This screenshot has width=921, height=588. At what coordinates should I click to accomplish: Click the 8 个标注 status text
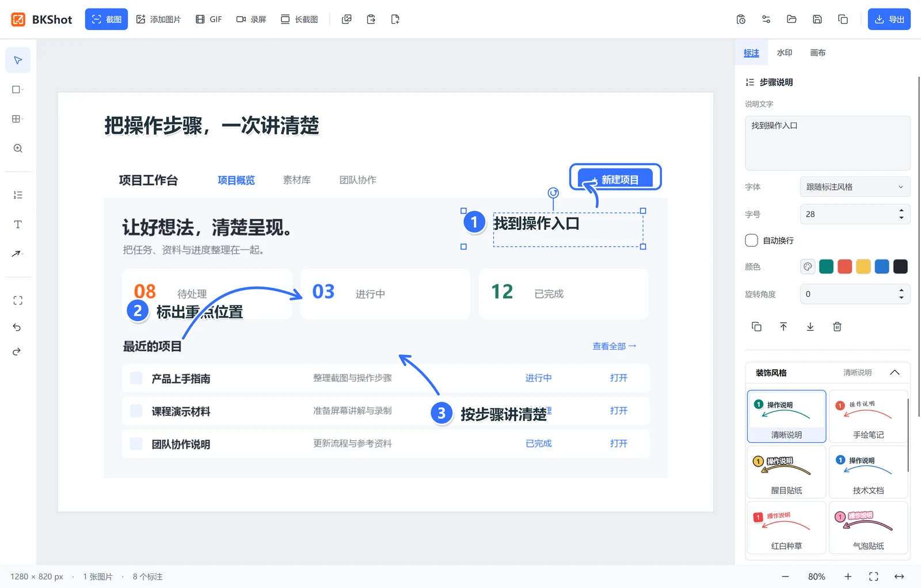tap(147, 576)
